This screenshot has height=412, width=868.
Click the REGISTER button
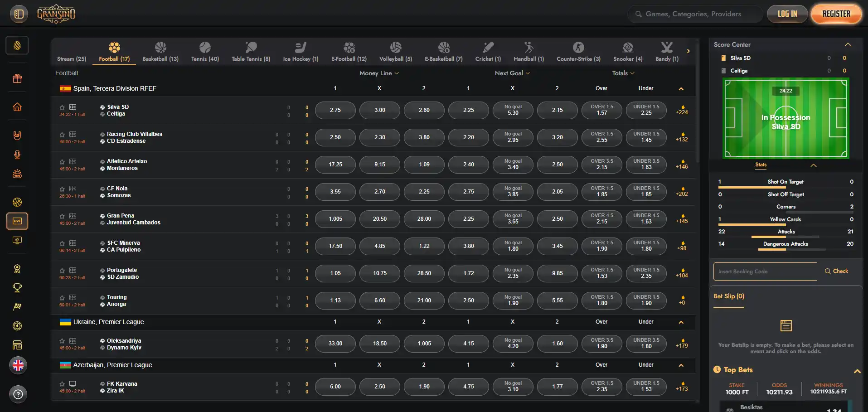pyautogui.click(x=836, y=14)
